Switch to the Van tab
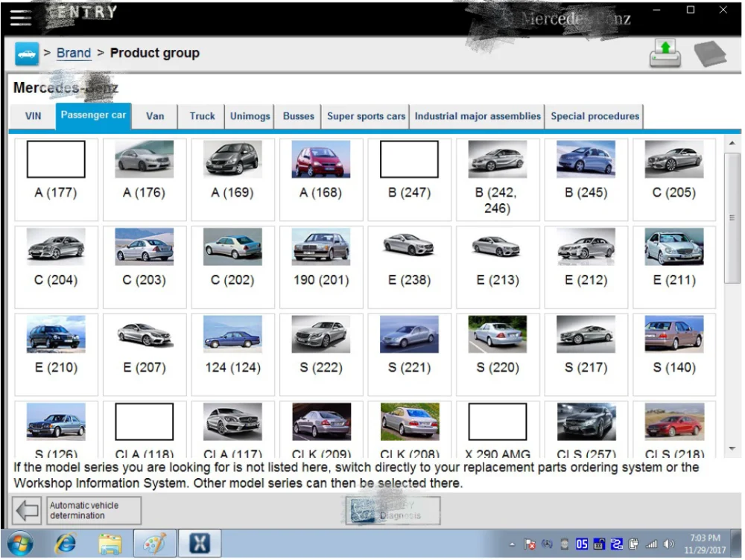The image size is (745, 560). (x=155, y=116)
